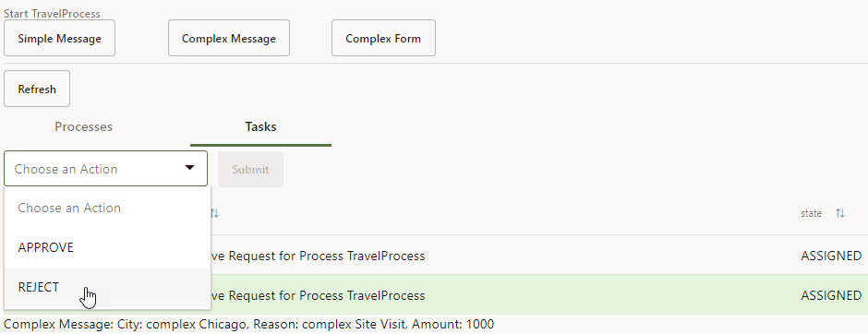Screen dimensions: 868x334
Task: Click the disabled Submit button
Action: click(251, 169)
